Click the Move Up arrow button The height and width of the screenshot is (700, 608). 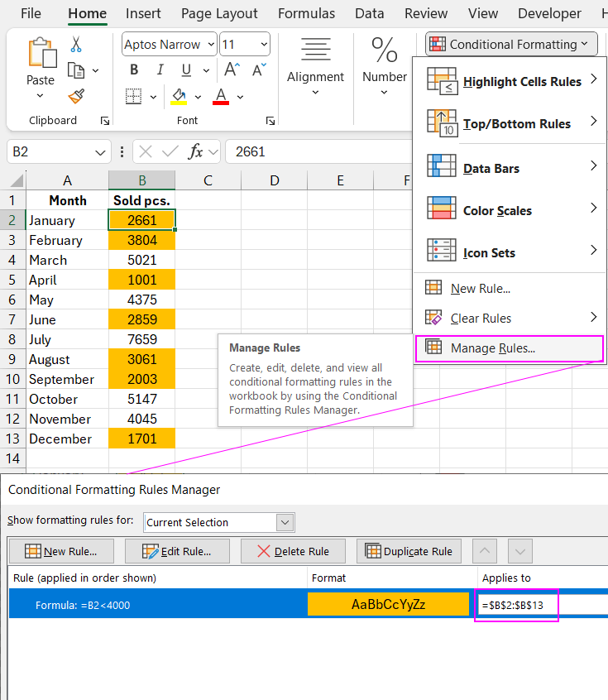485,551
